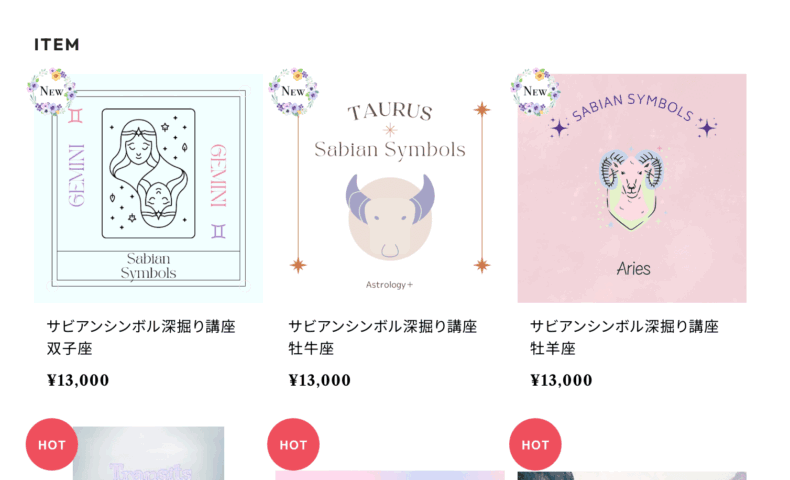Click the New wreath badge on Taurus item
Viewport: 790px width, 480px height.
click(x=294, y=92)
